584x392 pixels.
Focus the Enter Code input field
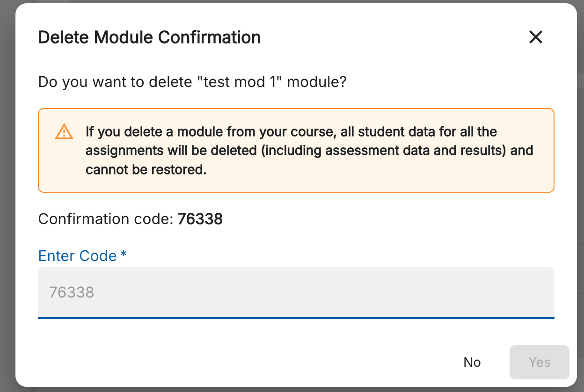click(x=296, y=292)
